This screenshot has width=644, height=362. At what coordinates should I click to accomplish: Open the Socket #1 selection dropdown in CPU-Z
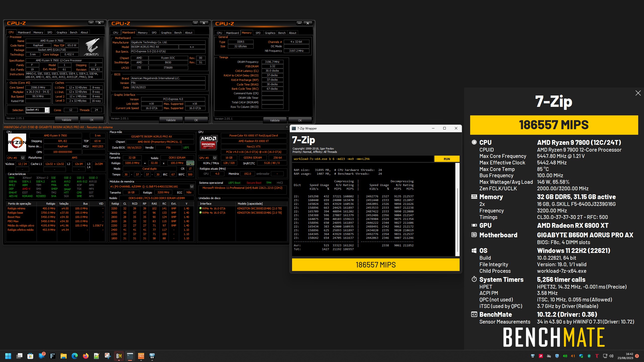(x=47, y=110)
